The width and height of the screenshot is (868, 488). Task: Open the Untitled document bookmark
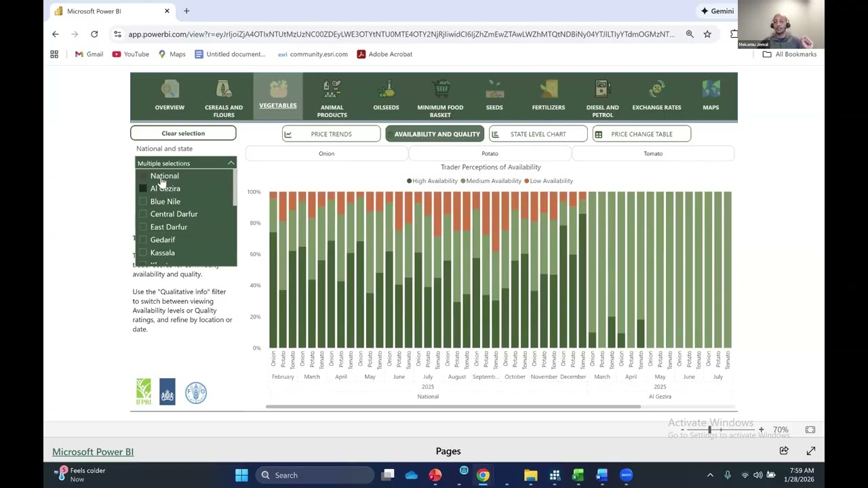230,54
